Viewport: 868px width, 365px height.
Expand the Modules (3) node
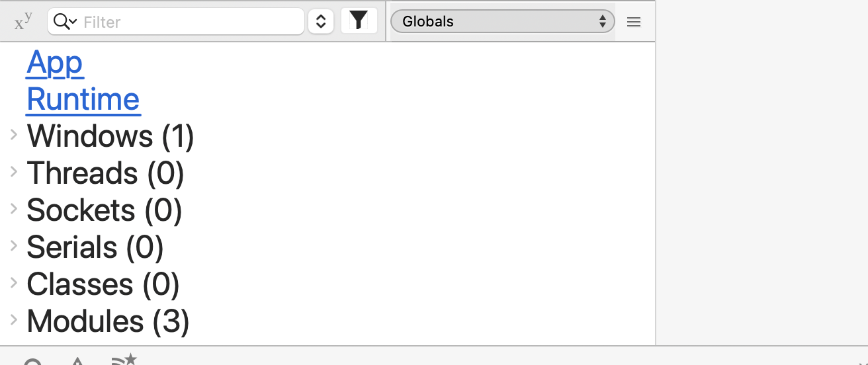pos(13,320)
